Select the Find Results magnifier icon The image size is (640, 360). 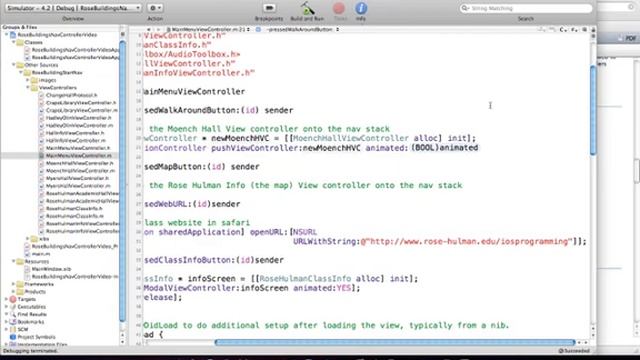click(13, 314)
